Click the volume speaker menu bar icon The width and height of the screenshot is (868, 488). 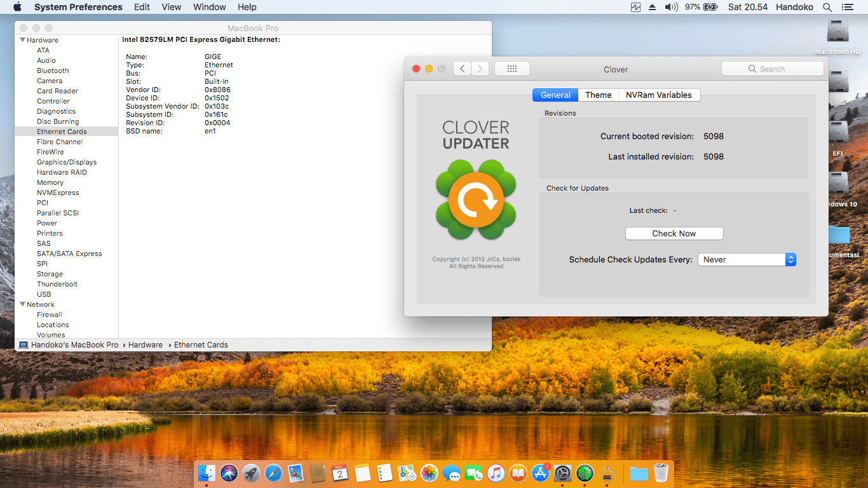click(x=672, y=7)
